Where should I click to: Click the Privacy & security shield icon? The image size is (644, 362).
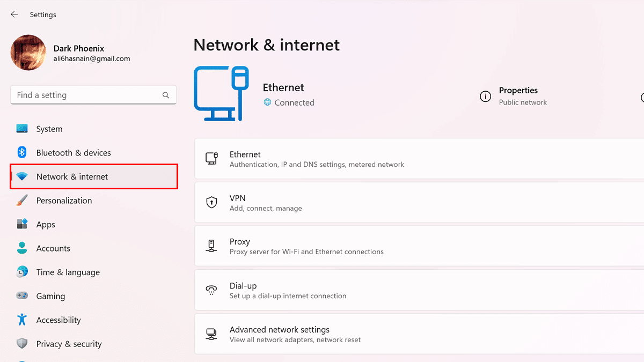click(22, 344)
